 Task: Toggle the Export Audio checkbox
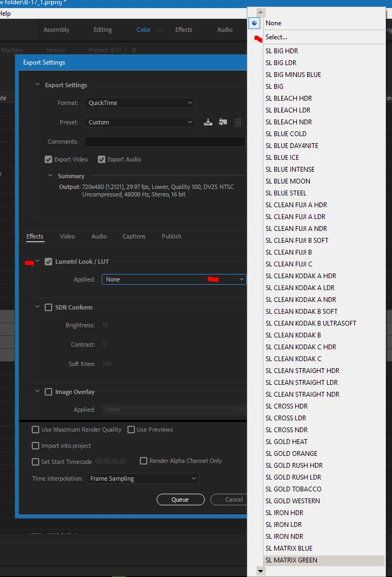(102, 159)
